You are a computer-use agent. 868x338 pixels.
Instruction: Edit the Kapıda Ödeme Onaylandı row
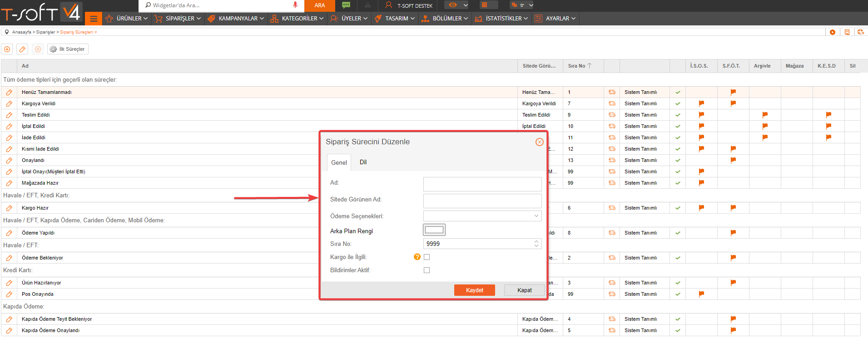tap(9, 330)
